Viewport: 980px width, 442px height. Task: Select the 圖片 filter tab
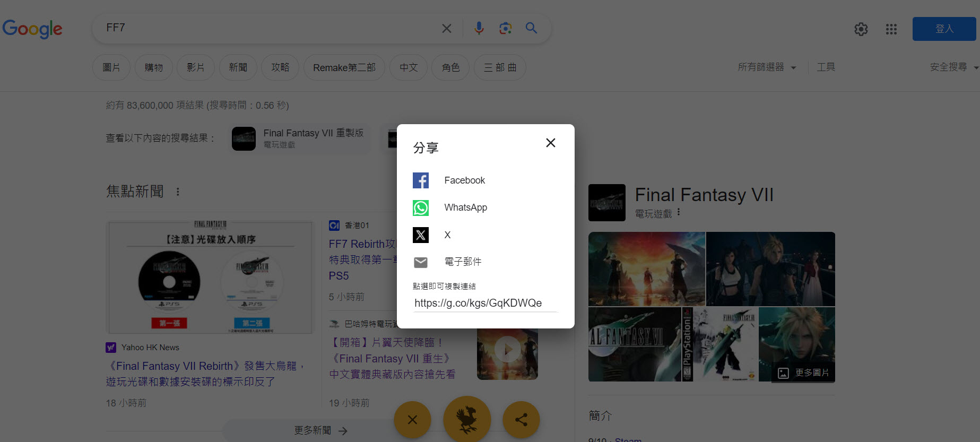(111, 67)
